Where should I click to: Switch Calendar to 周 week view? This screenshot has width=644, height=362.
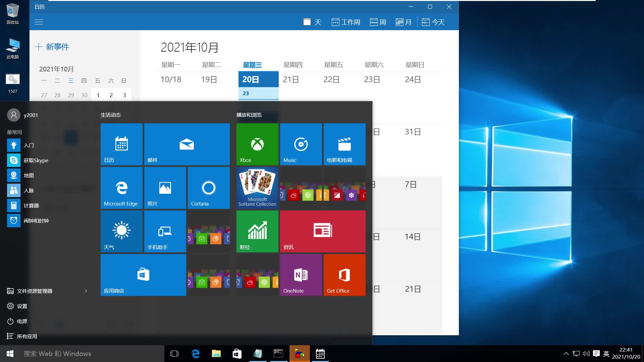[378, 22]
